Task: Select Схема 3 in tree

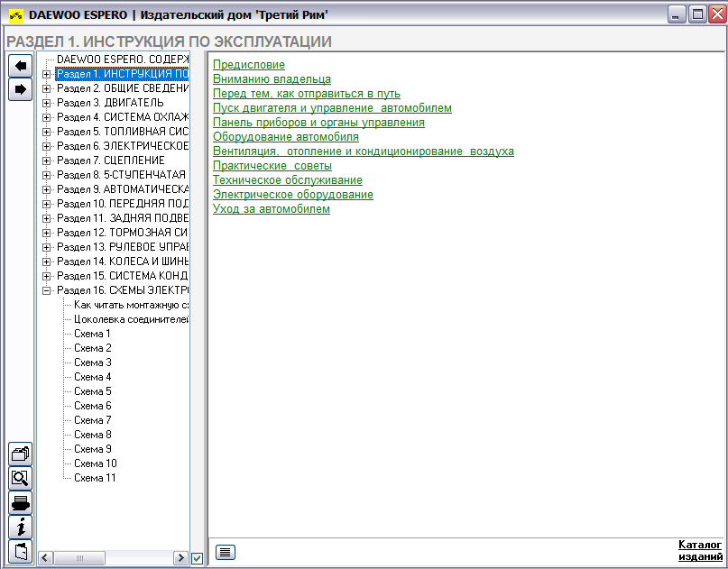Action: coord(92,363)
